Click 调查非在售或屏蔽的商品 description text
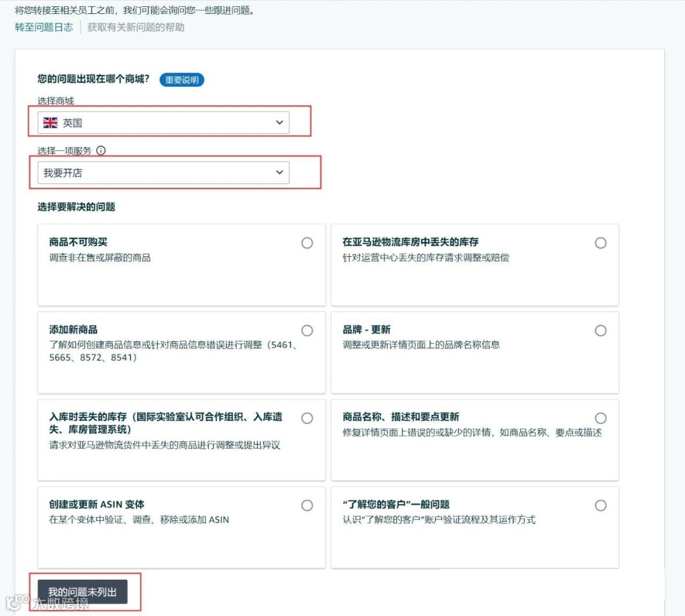This screenshot has height=616, width=685. [x=100, y=258]
